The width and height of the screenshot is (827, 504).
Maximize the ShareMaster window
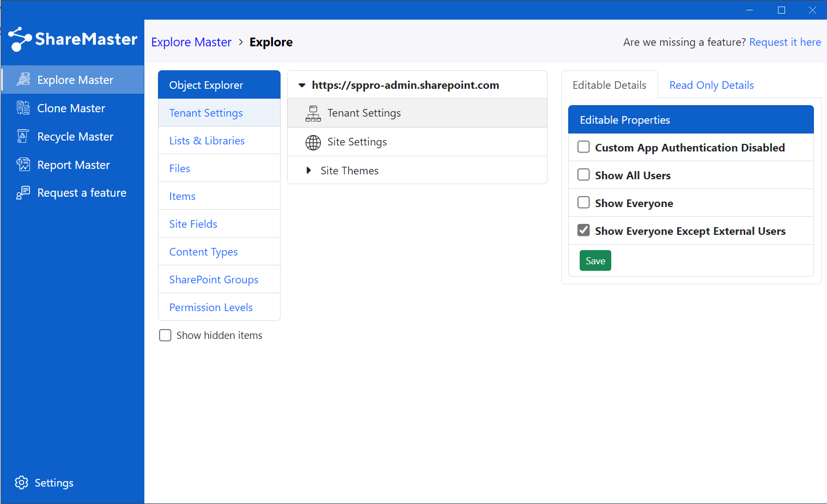pyautogui.click(x=781, y=10)
